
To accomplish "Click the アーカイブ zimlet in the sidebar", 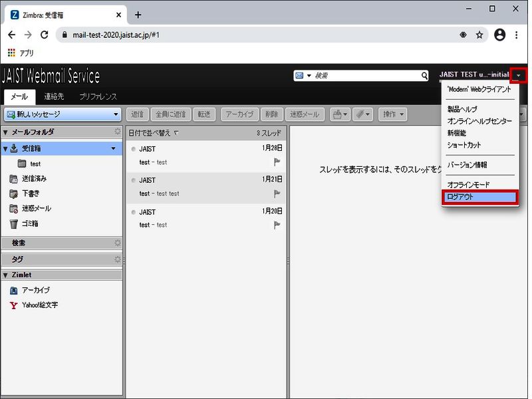I will [x=35, y=290].
